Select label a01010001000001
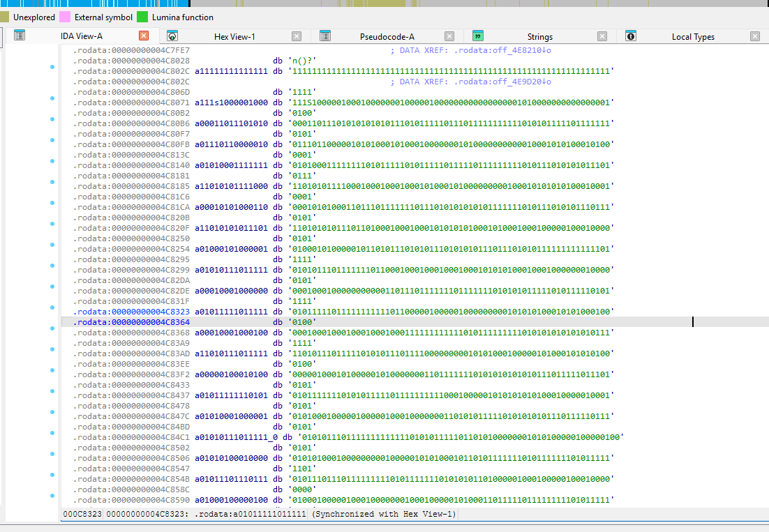The image size is (769, 532). [232, 416]
